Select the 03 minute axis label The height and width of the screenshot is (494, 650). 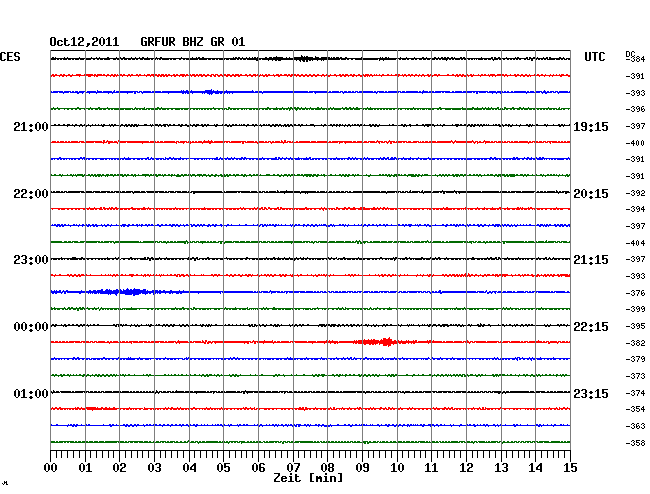(154, 468)
